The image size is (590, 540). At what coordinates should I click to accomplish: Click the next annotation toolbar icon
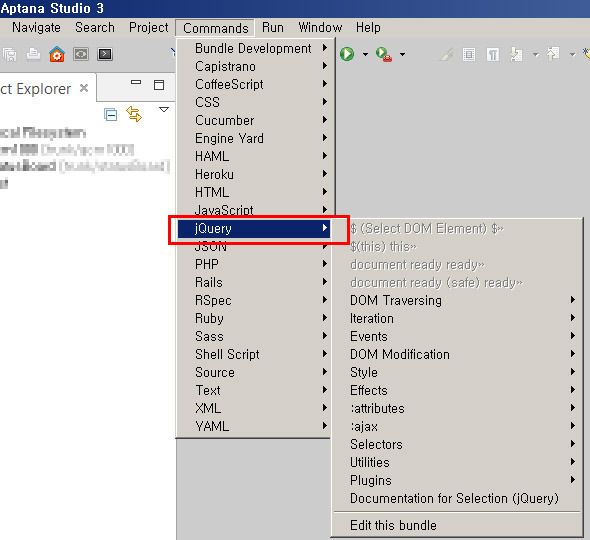coord(516,55)
